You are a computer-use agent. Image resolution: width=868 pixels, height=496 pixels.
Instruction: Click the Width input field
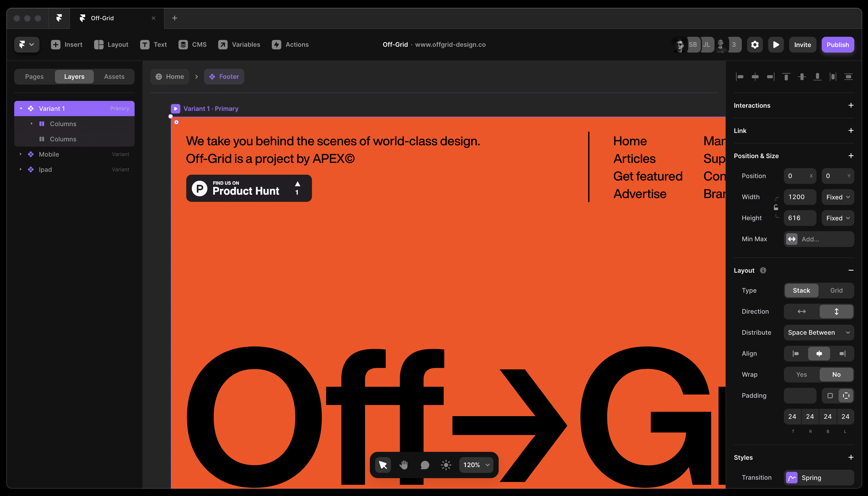799,197
